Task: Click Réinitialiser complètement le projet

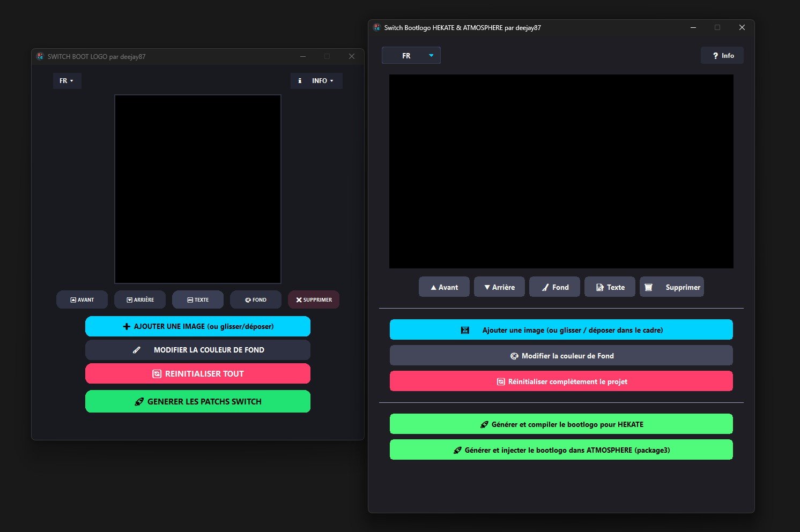Action: point(561,381)
